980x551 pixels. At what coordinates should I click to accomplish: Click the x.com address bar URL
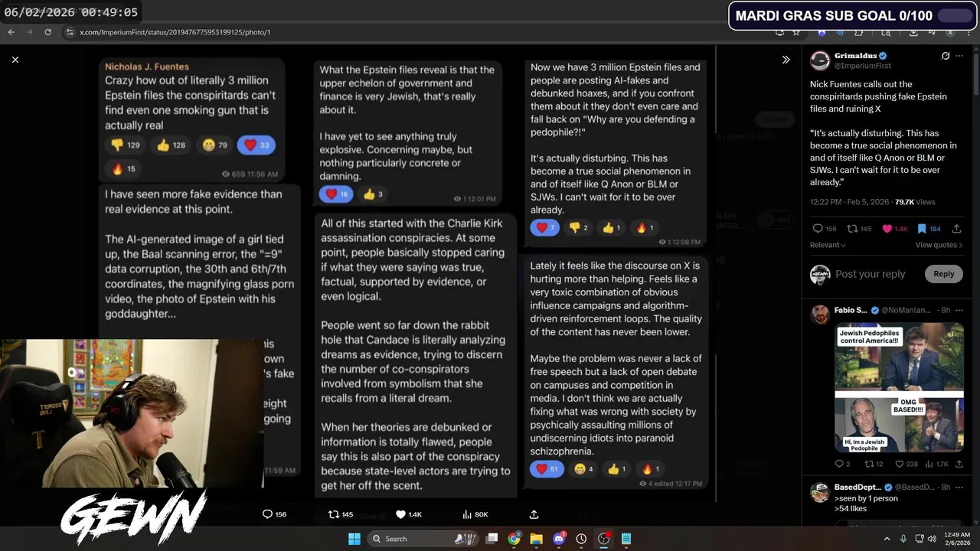(x=175, y=32)
